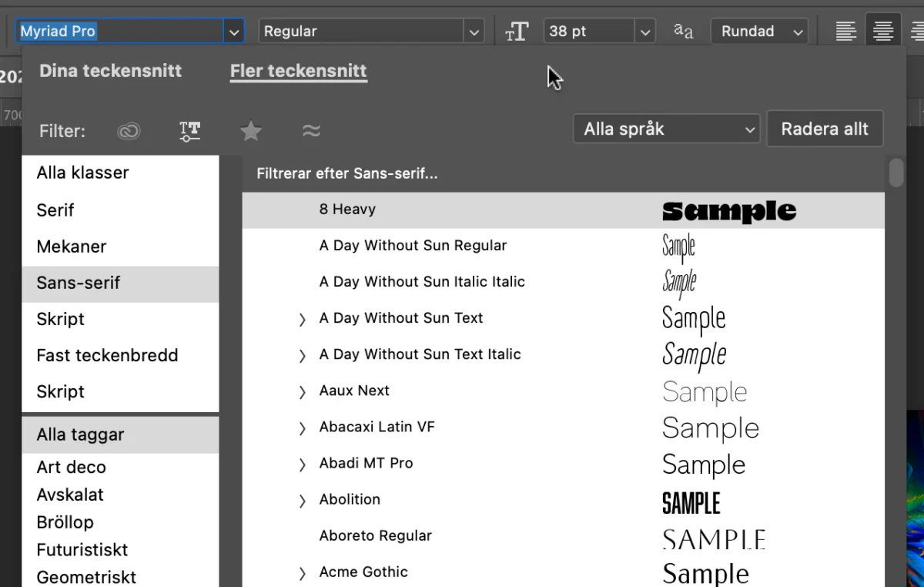Toggle the font classification filter icon
Image resolution: width=924 pixels, height=587 pixels.
click(189, 131)
